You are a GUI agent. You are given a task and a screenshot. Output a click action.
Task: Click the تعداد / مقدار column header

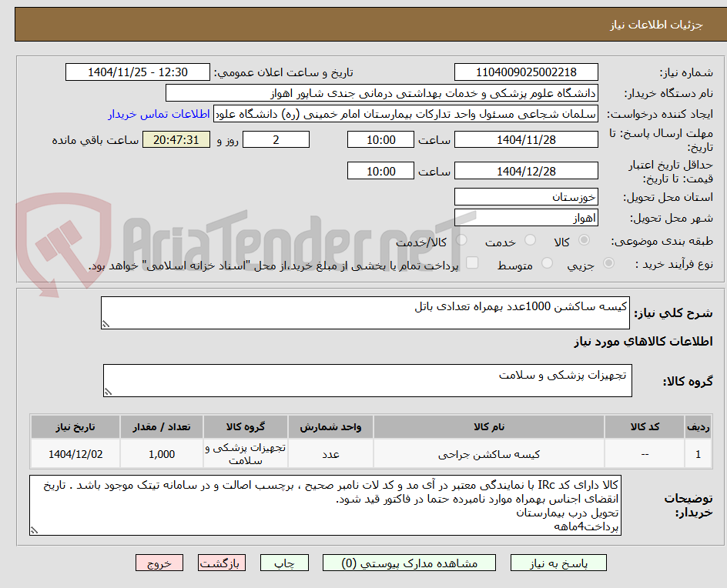[x=162, y=426]
